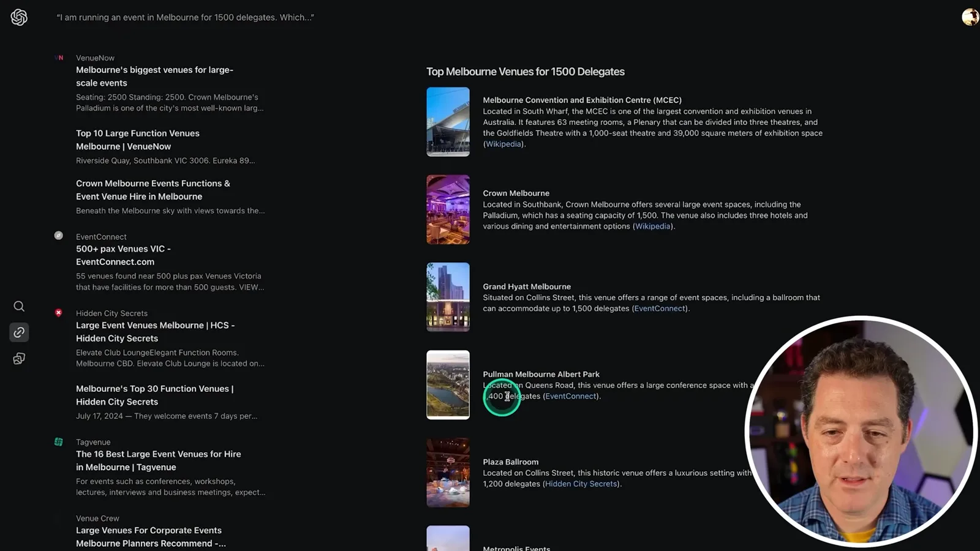Image resolution: width=980 pixels, height=551 pixels.
Task: Open the Plaza Ballroom thumbnail
Action: click(448, 472)
